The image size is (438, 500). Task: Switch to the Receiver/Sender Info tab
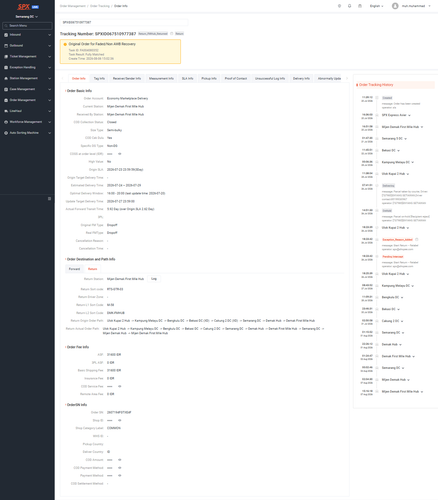[x=127, y=78]
